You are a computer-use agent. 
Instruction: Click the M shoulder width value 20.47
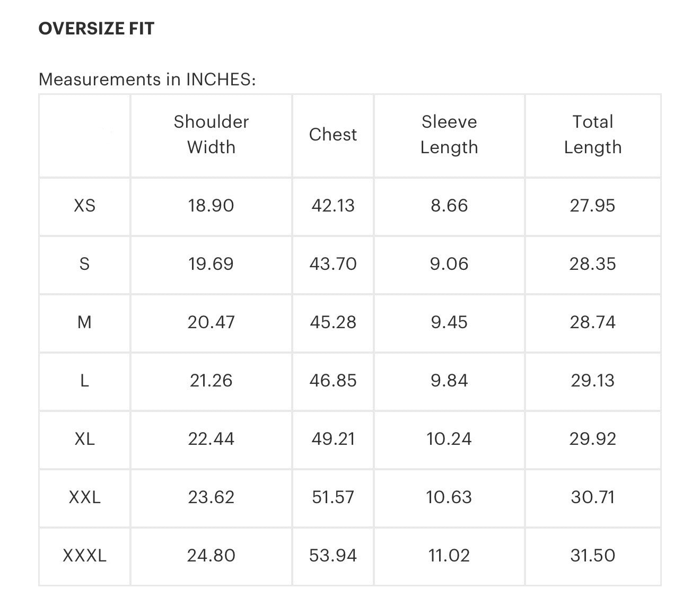[211, 322]
